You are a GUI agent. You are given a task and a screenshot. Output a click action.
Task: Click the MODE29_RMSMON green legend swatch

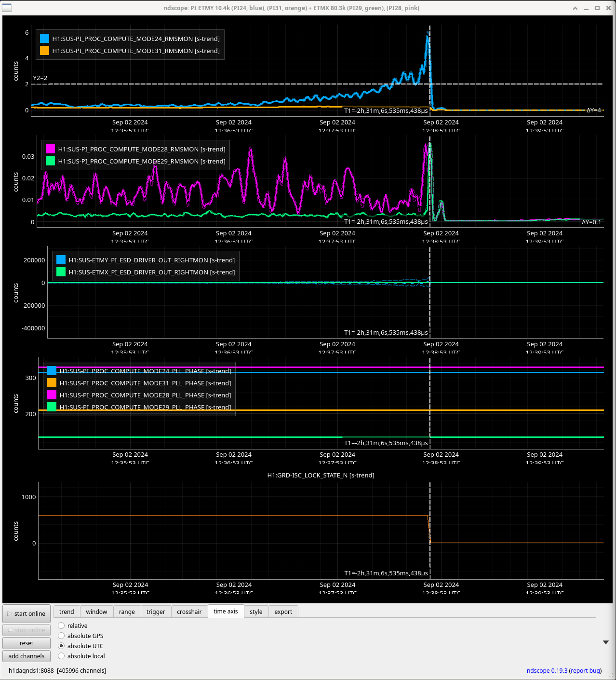tap(50, 161)
